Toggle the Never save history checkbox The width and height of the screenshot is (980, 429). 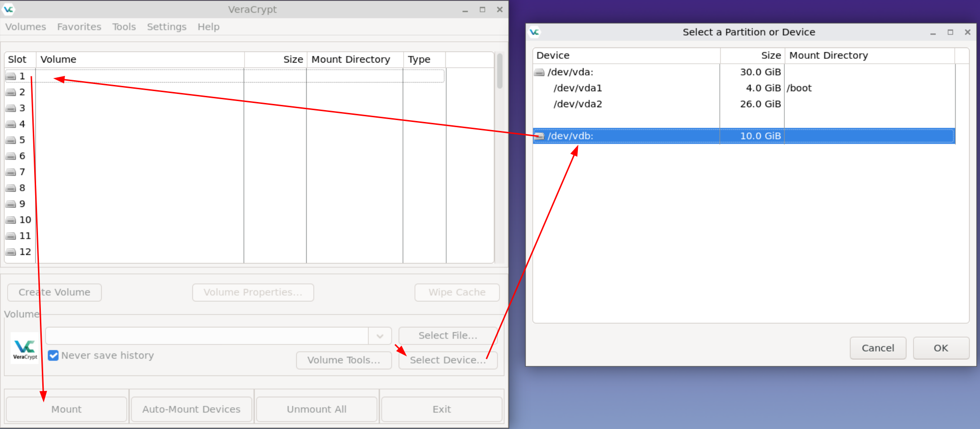pos(53,355)
